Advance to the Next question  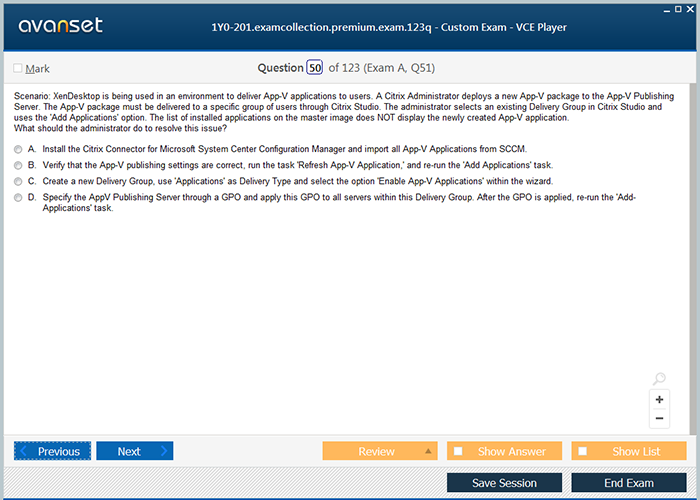pyautogui.click(x=134, y=451)
